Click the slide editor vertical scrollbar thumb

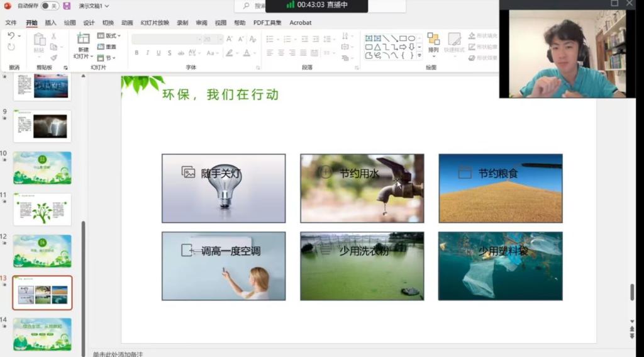click(631, 292)
